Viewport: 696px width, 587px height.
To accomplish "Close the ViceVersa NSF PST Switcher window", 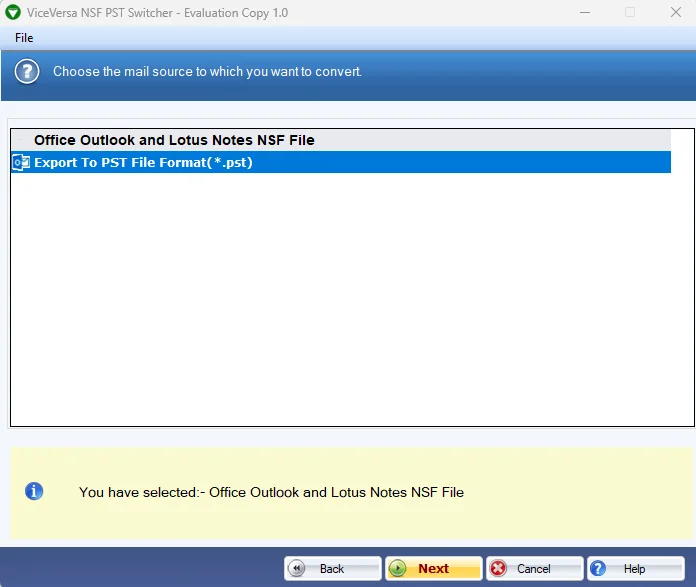I will point(676,12).
